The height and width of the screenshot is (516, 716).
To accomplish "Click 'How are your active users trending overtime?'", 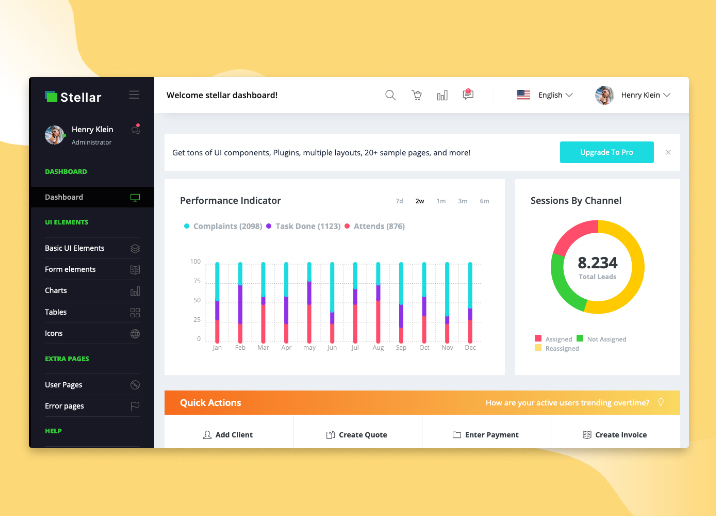I will 567,403.
